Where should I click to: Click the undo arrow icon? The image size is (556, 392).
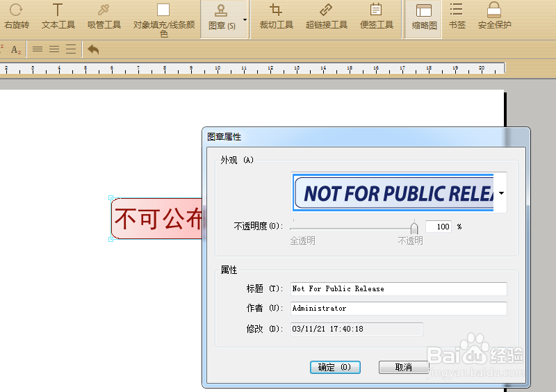(93, 49)
